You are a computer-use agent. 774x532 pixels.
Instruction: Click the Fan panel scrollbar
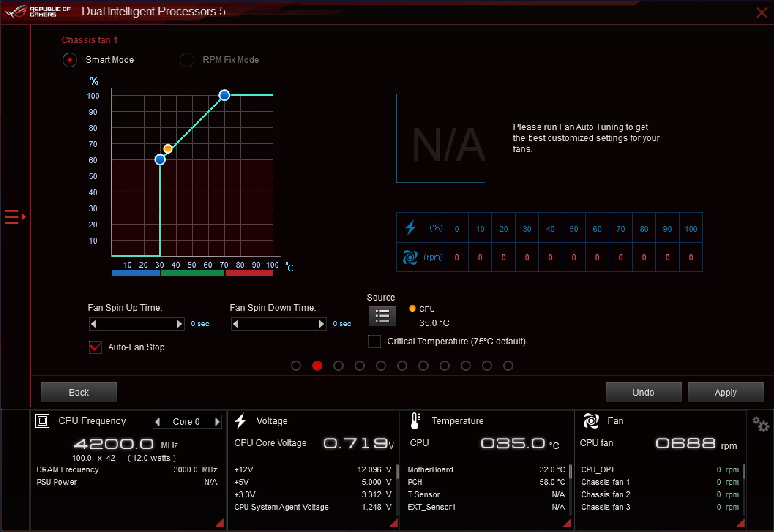744,472
